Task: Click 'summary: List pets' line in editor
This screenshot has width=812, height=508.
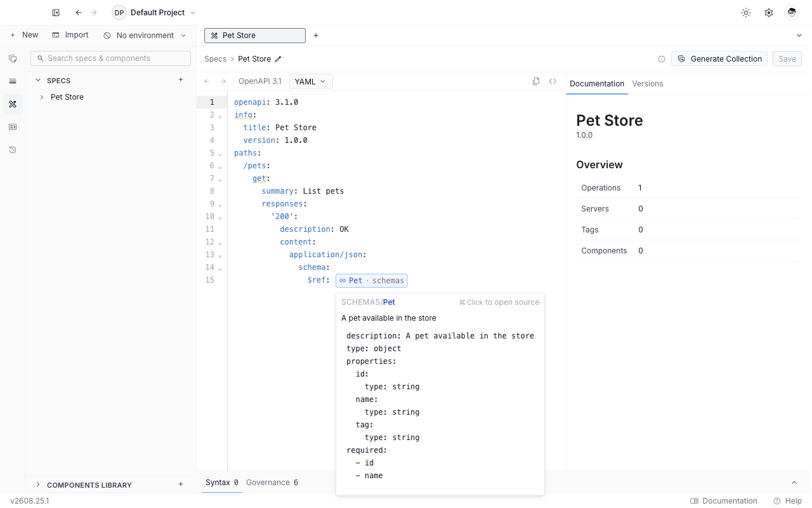Action: pyautogui.click(x=303, y=191)
